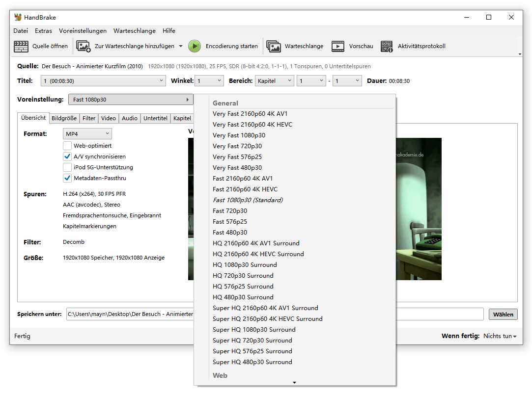The width and height of the screenshot is (532, 394).
Task: Open the Vorschau preview window
Action: (351, 47)
